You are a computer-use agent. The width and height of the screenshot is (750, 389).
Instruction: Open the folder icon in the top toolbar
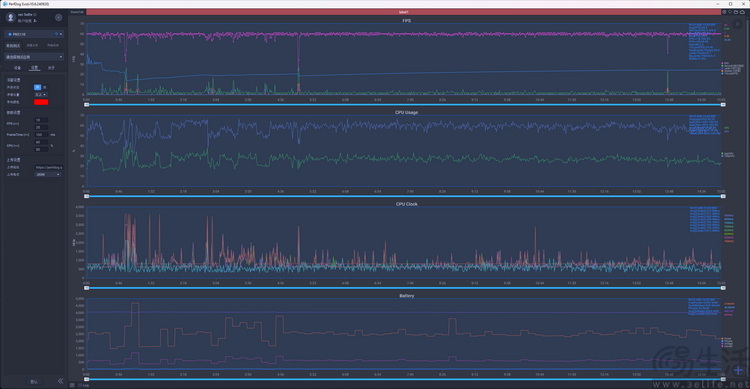click(x=736, y=12)
